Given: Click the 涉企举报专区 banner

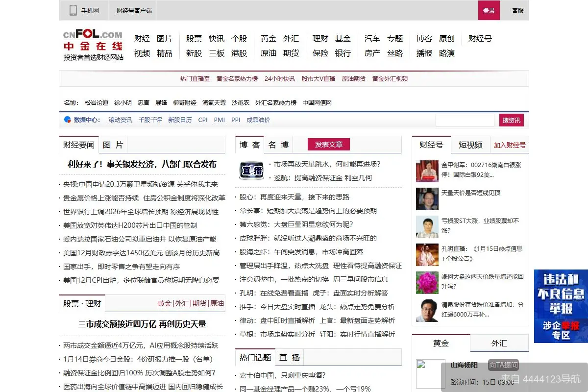Looking at the screenshot, I should pyautogui.click(x=561, y=330).
